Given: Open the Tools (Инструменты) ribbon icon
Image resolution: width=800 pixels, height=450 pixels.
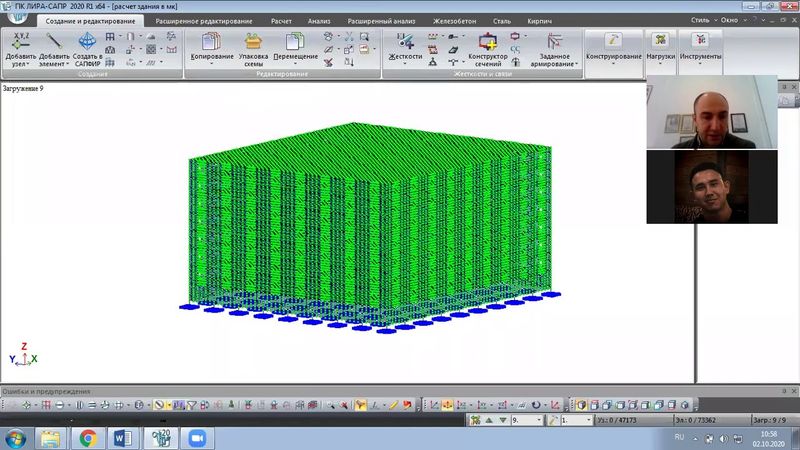Looking at the screenshot, I should coord(700,40).
